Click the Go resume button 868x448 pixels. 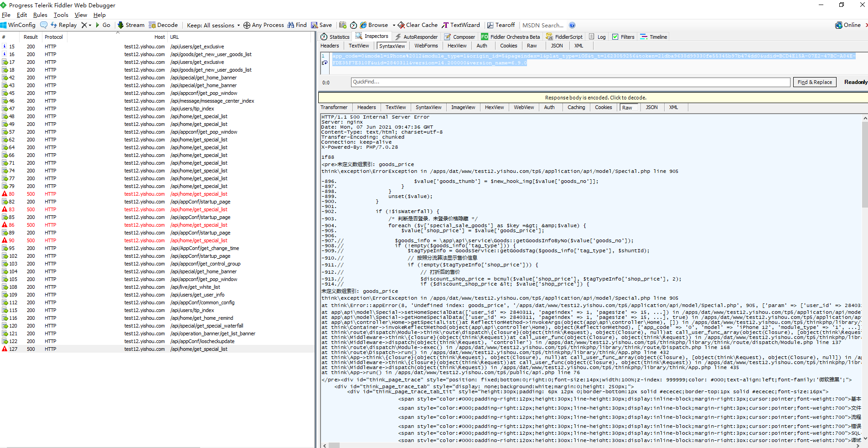pos(103,25)
